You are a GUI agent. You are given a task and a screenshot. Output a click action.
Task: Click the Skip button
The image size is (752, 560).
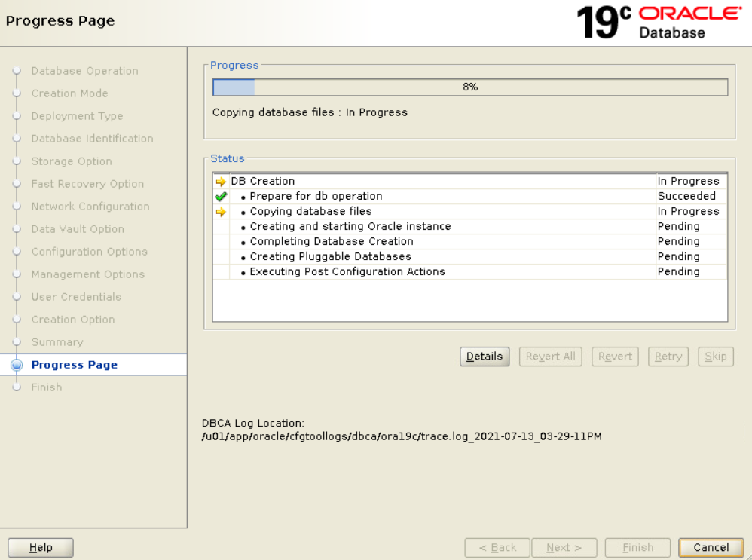click(716, 357)
